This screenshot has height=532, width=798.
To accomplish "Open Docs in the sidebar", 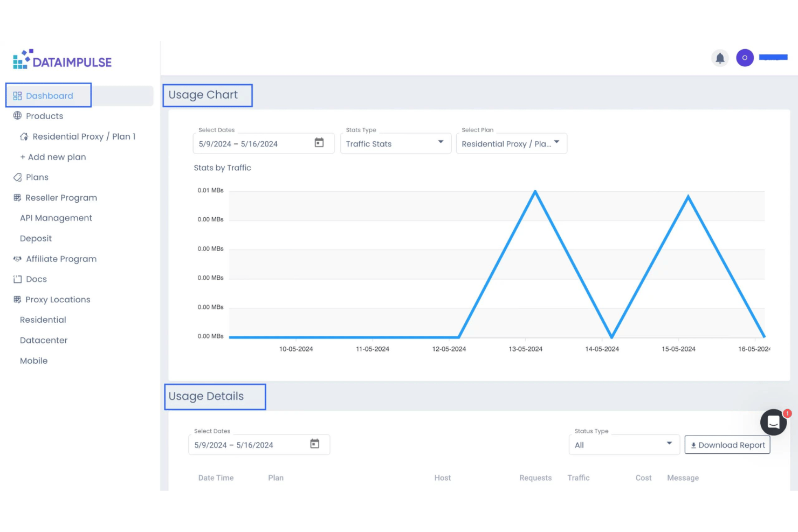I will click(x=36, y=279).
